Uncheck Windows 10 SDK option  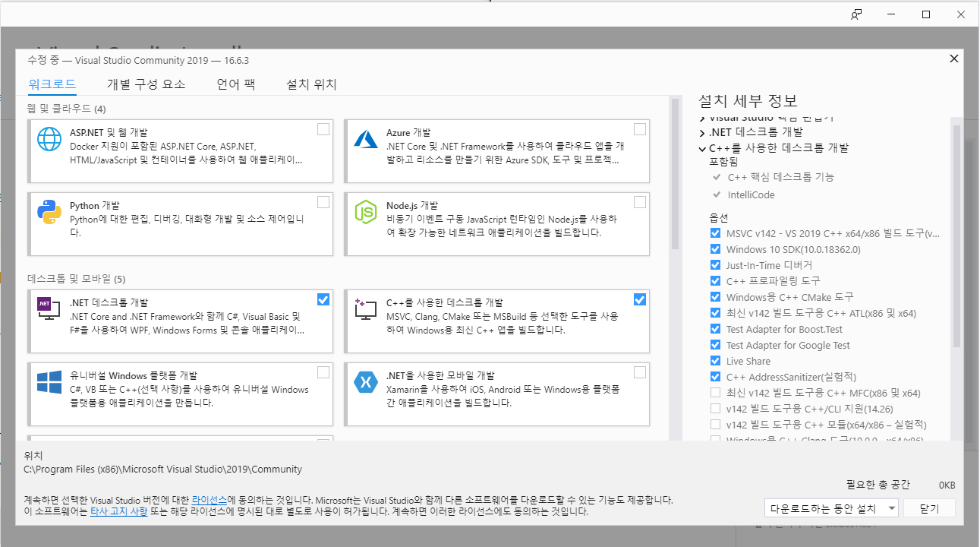tap(715, 249)
